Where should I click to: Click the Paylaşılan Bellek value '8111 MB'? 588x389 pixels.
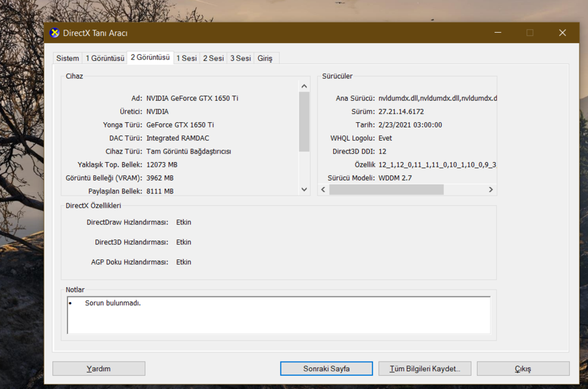coord(160,192)
